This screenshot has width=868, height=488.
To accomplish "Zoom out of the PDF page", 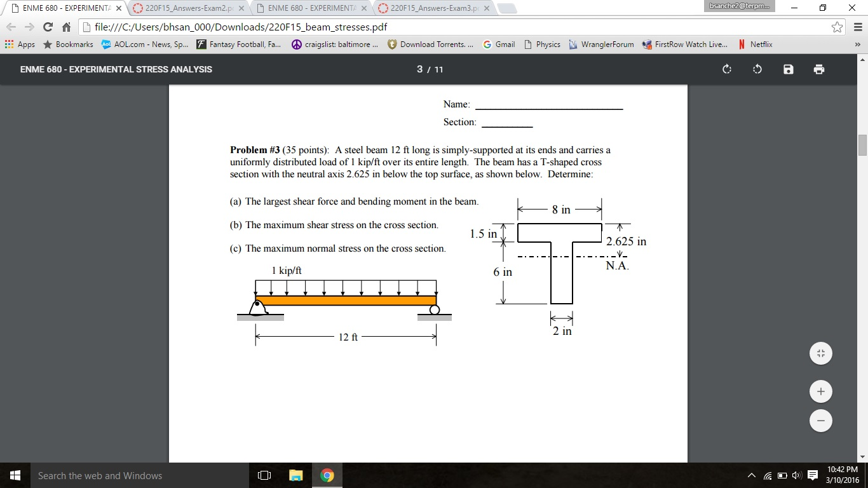I will (820, 421).
